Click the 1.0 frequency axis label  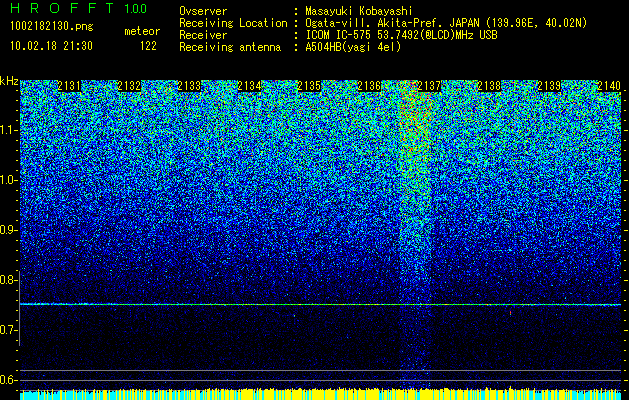[x=8, y=180]
